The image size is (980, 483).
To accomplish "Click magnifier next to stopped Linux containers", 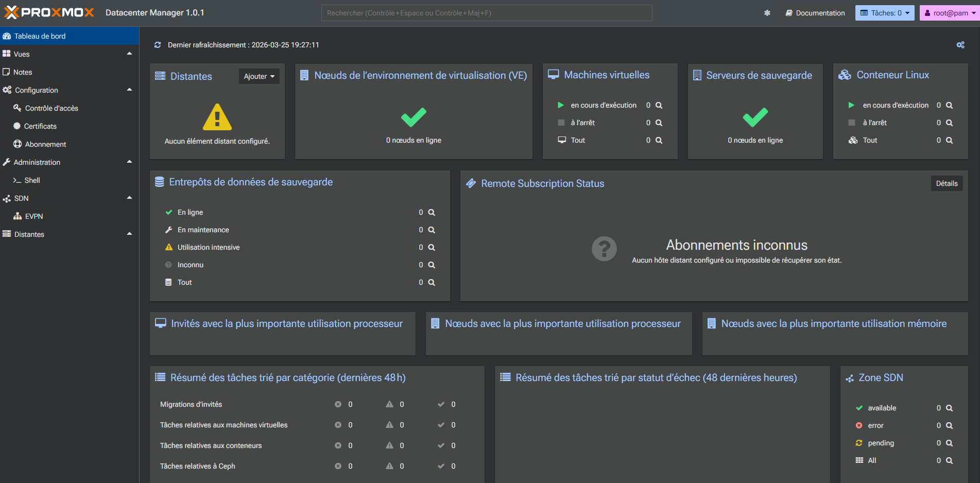I will point(949,123).
